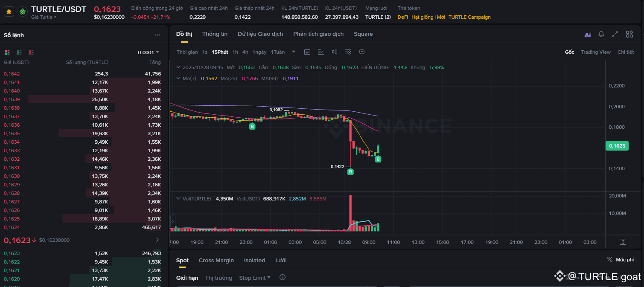Collapse the Vol(TURTLE) indicator chevron

[x=178, y=199]
